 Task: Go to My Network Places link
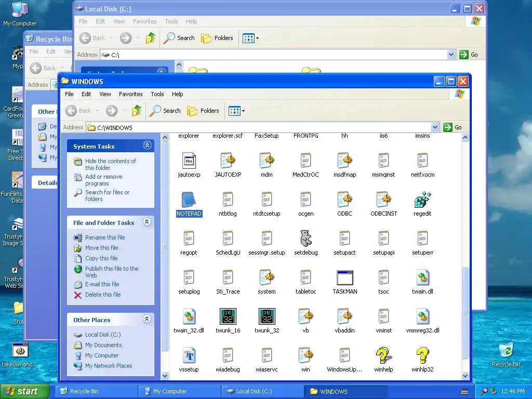tap(109, 366)
